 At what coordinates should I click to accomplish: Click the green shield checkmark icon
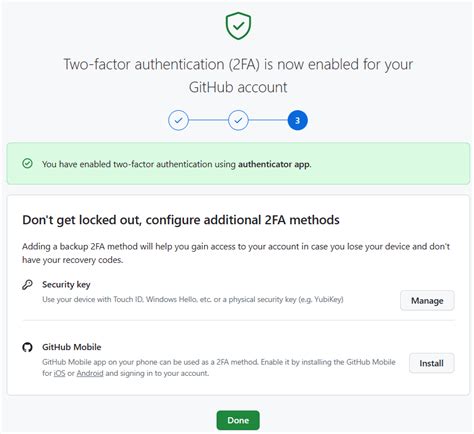coord(238,26)
